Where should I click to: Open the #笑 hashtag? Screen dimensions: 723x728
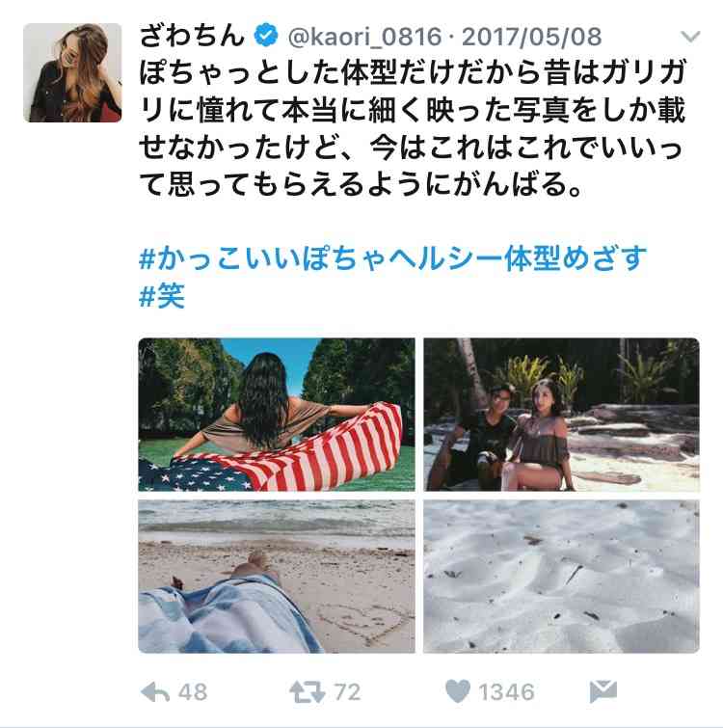click(162, 296)
